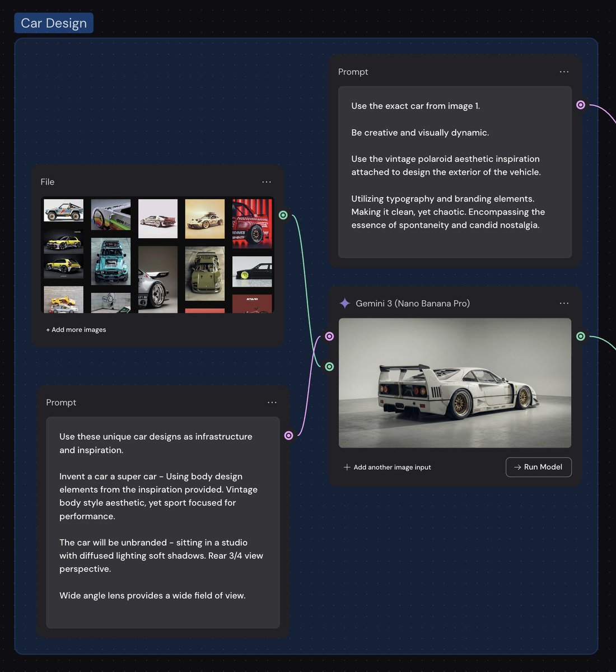This screenshot has height=672, width=616.
Task: Click the 'Invent a car a super car' paragraph
Action: [158, 496]
